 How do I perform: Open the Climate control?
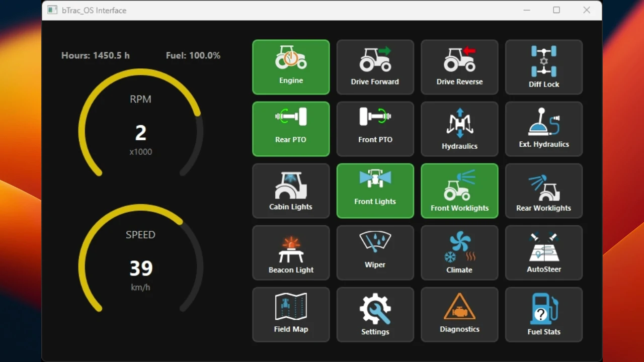(x=459, y=252)
